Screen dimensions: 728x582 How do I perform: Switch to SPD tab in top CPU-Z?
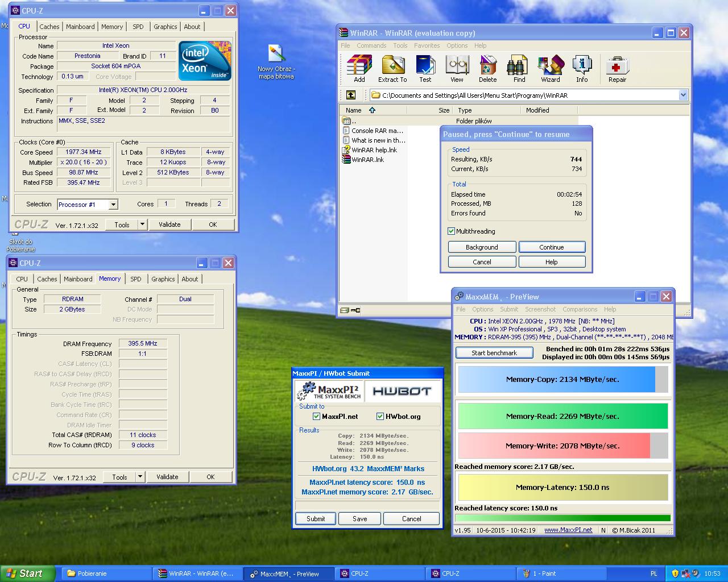(x=138, y=27)
